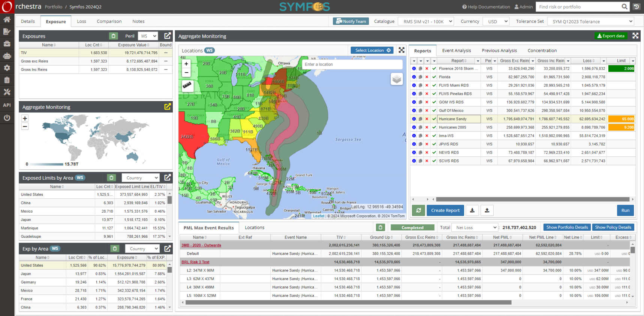Toggle the NEWS RDS report checkmark
Image resolution: width=644 pixels, height=316 pixels.
(434, 152)
